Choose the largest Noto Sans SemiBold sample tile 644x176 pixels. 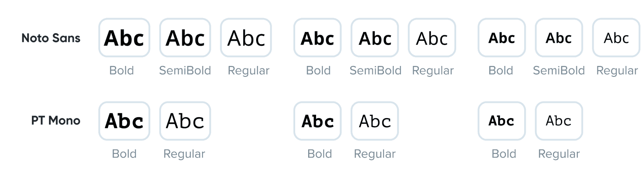(x=185, y=38)
